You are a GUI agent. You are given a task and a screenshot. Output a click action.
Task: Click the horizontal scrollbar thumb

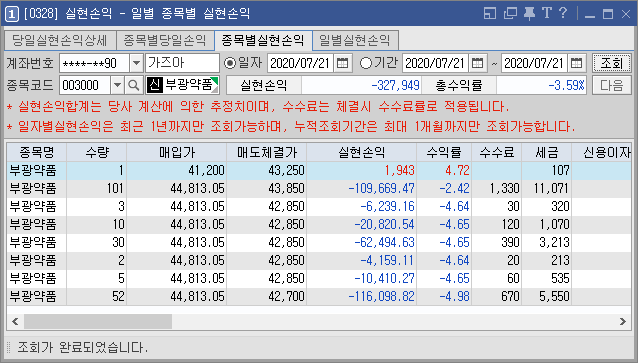[98, 321]
